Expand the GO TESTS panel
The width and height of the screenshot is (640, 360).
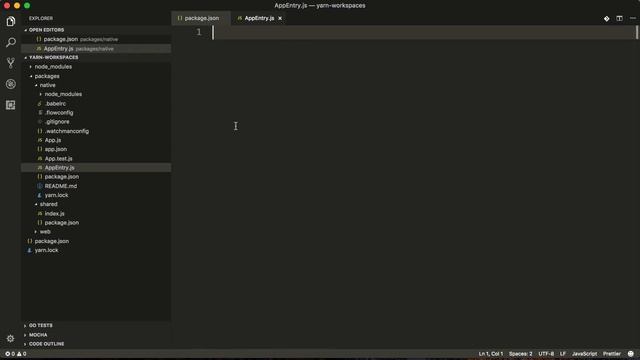pyautogui.click(x=40, y=325)
